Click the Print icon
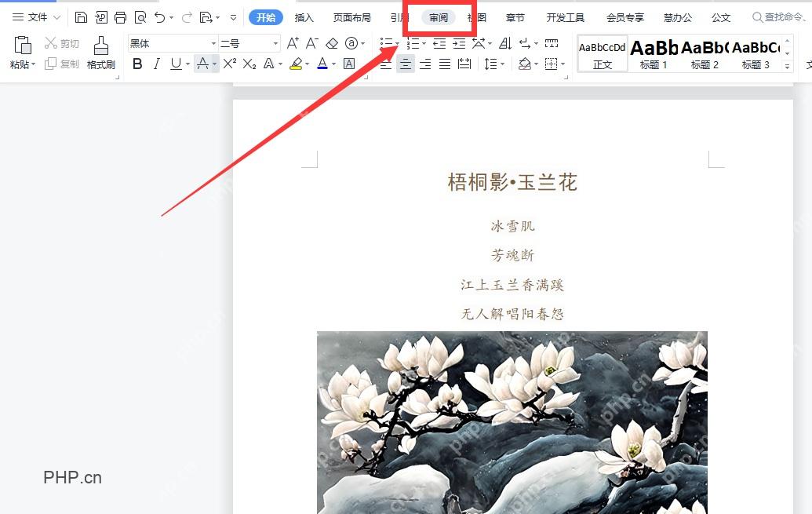Viewport: 812px width, 514px height. [120, 17]
